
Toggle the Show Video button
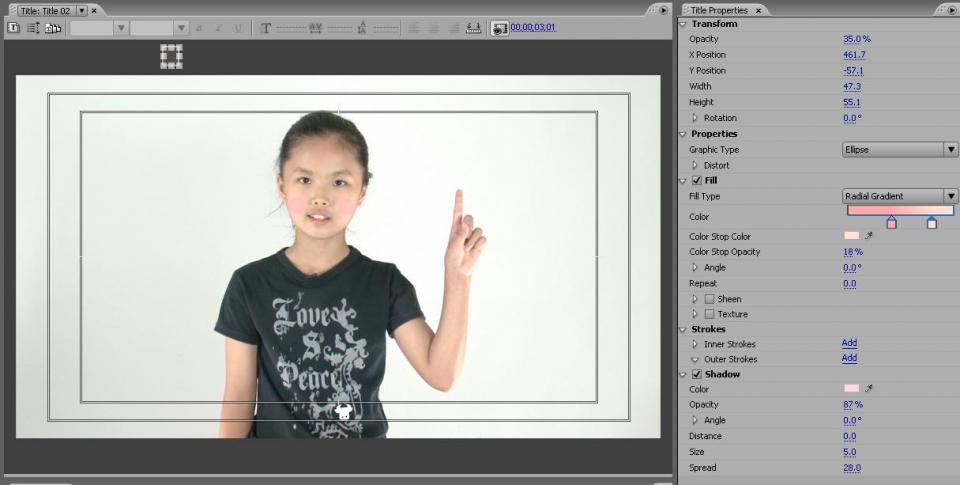[498, 28]
